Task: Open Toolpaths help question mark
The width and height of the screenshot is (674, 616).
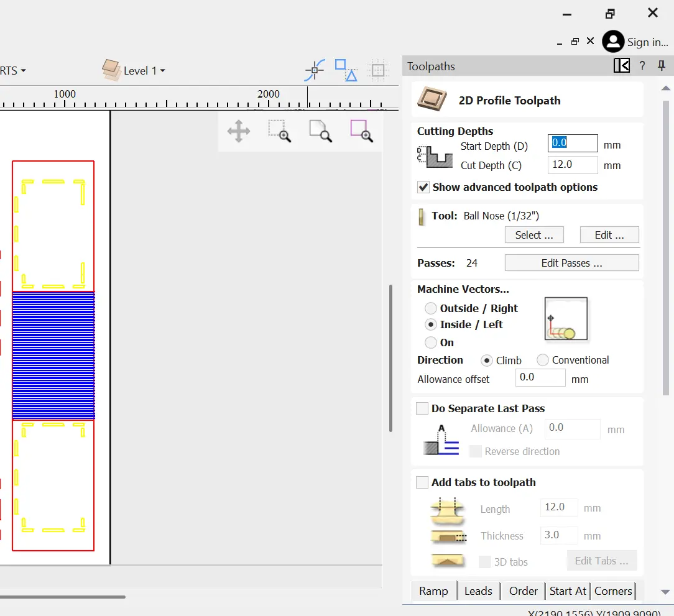Action: tap(642, 66)
